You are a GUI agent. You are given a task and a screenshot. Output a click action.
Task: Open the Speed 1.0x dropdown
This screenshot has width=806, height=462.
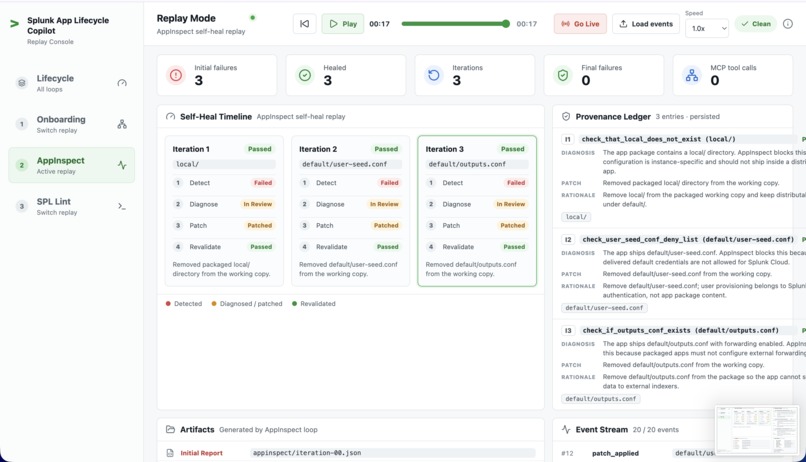(x=707, y=28)
